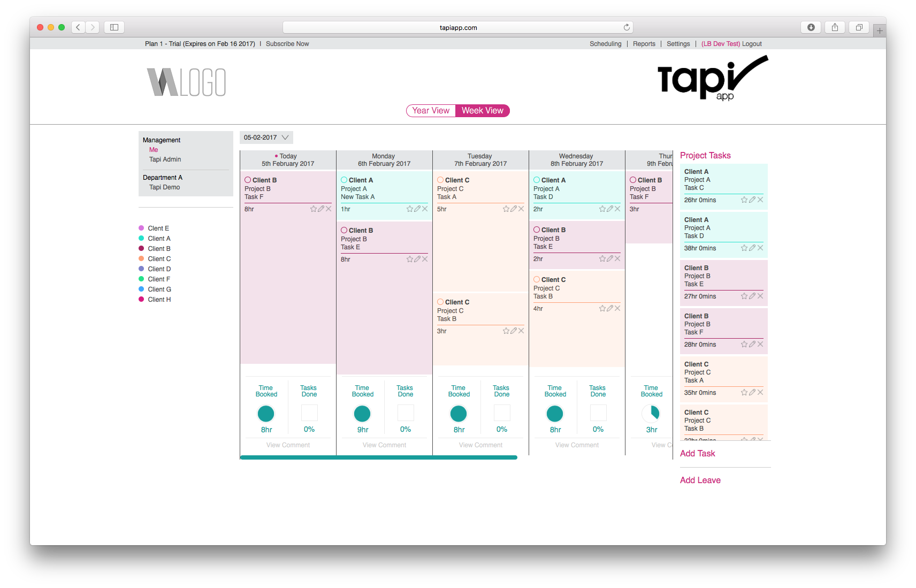Star the Client B Task F card on Sunday

314,209
